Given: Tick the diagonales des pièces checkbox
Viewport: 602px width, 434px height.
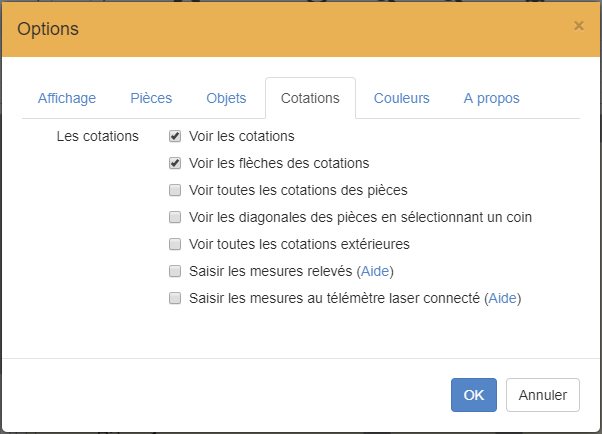Looking at the screenshot, I should (x=175, y=217).
